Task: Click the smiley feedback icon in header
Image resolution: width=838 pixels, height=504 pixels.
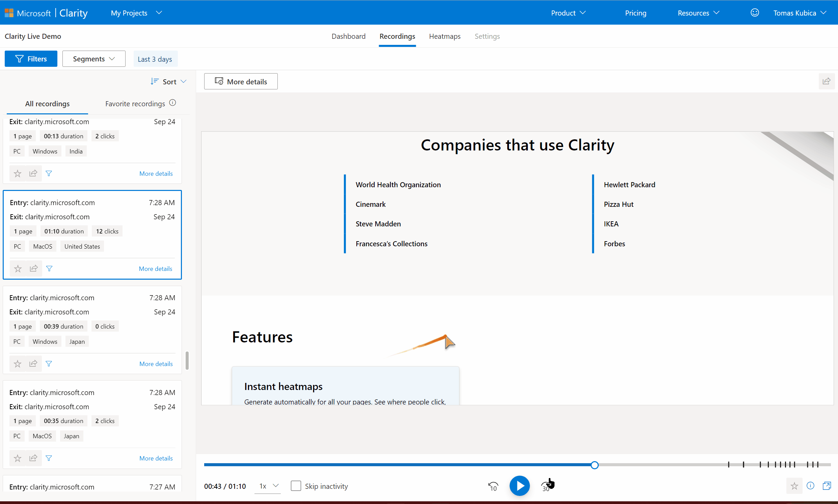Action: [x=754, y=13]
